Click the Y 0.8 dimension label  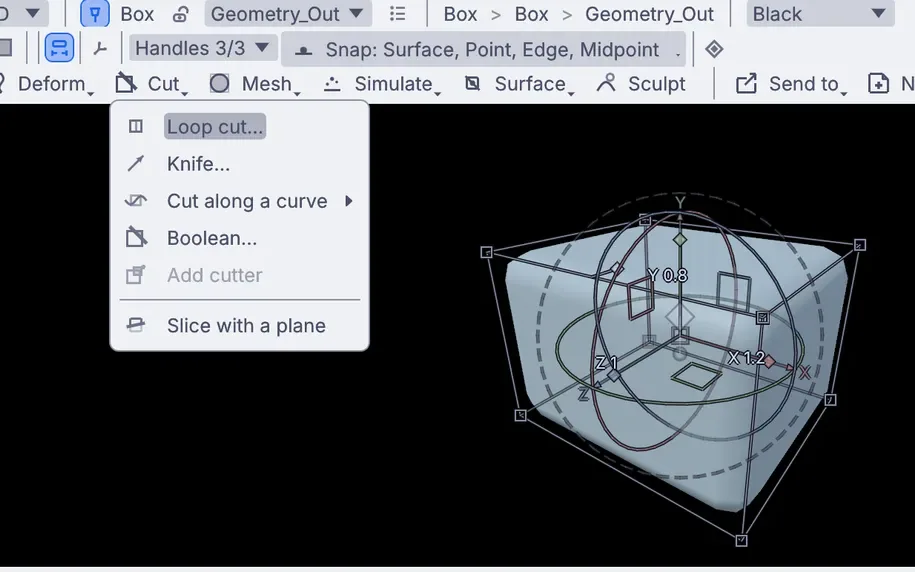pyautogui.click(x=668, y=275)
